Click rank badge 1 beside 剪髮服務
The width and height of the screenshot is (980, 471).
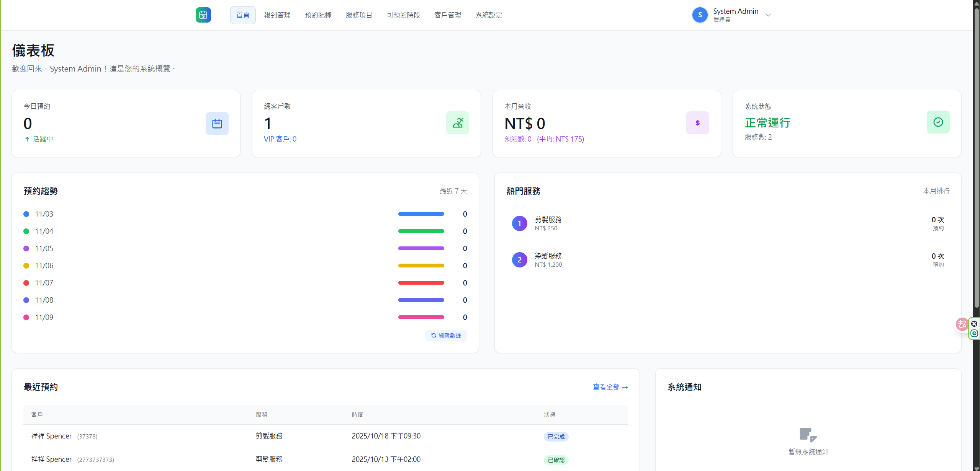point(519,223)
